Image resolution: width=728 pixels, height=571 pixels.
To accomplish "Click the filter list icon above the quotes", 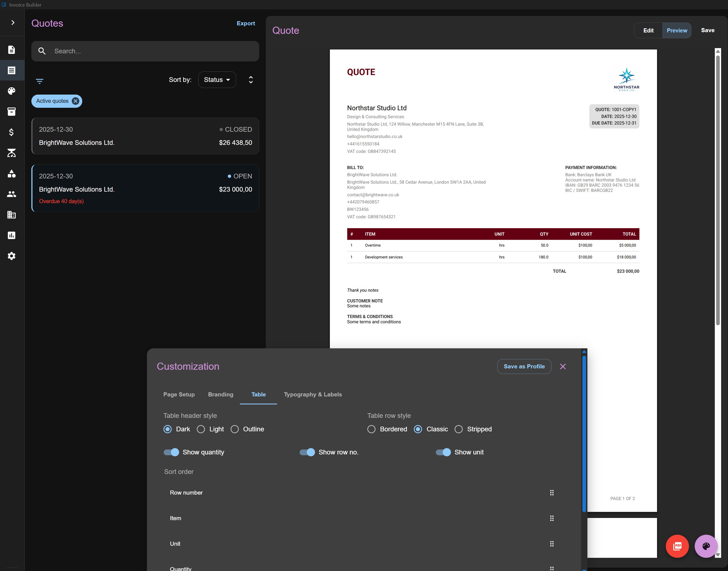I will tap(39, 81).
